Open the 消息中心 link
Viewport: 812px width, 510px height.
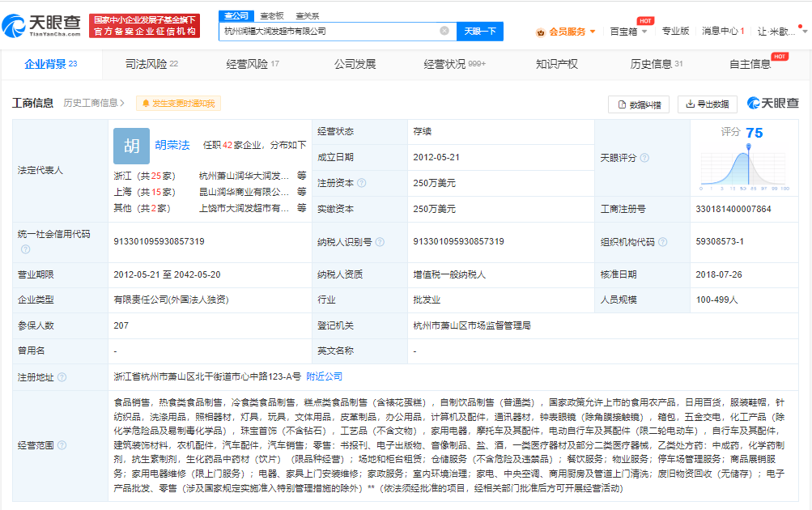tap(723, 31)
